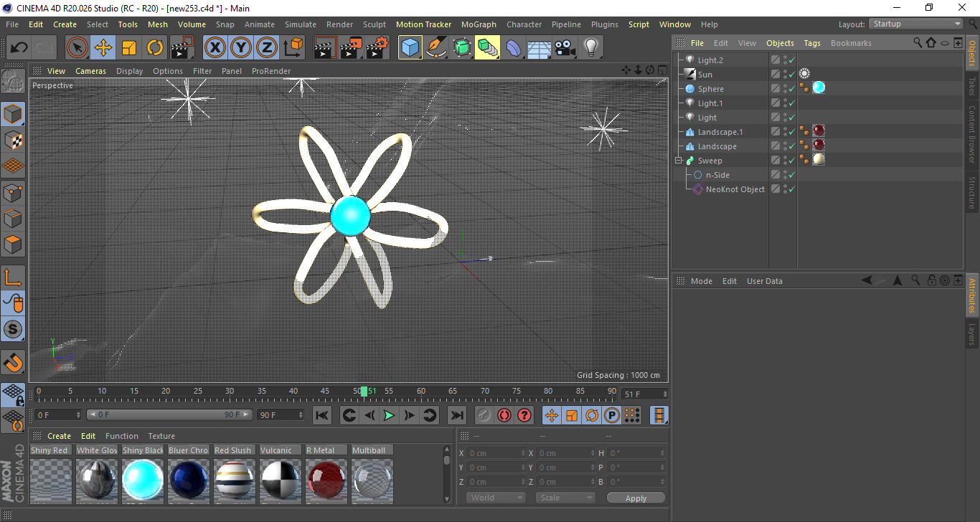
Task: Activate the Move tool
Action: tap(103, 48)
